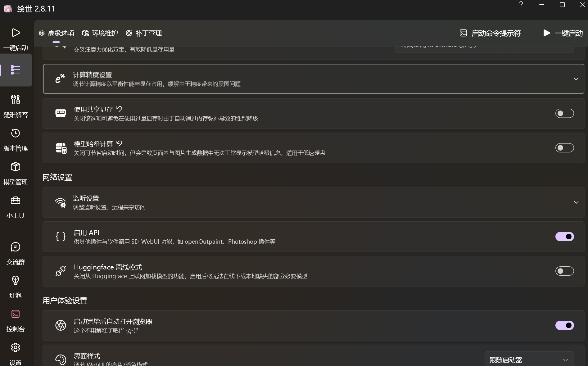
Task: Switch to the 环境维护 tab
Action: tap(100, 33)
